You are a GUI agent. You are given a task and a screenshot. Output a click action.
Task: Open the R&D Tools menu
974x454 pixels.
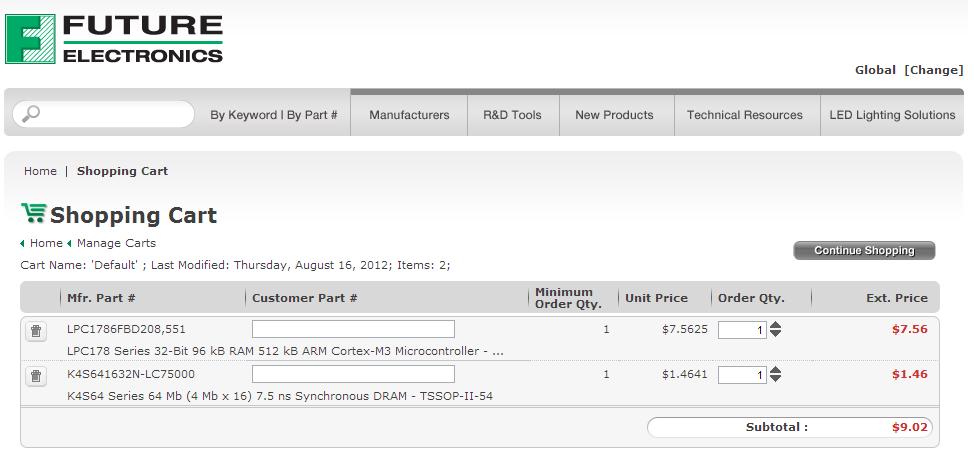[x=512, y=115]
